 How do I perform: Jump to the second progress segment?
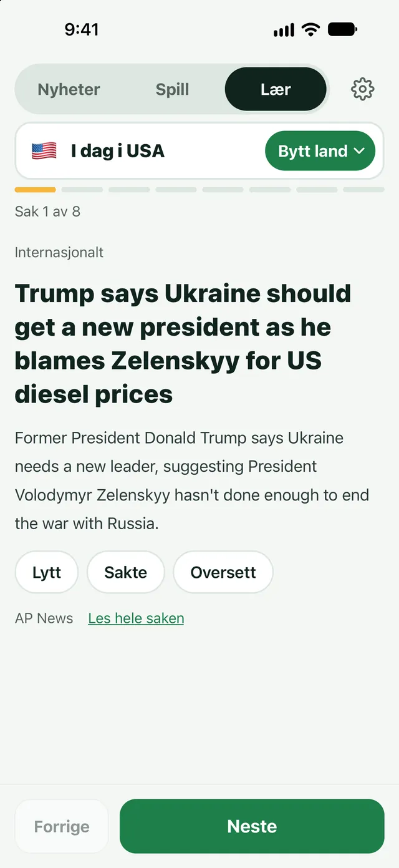(x=82, y=190)
